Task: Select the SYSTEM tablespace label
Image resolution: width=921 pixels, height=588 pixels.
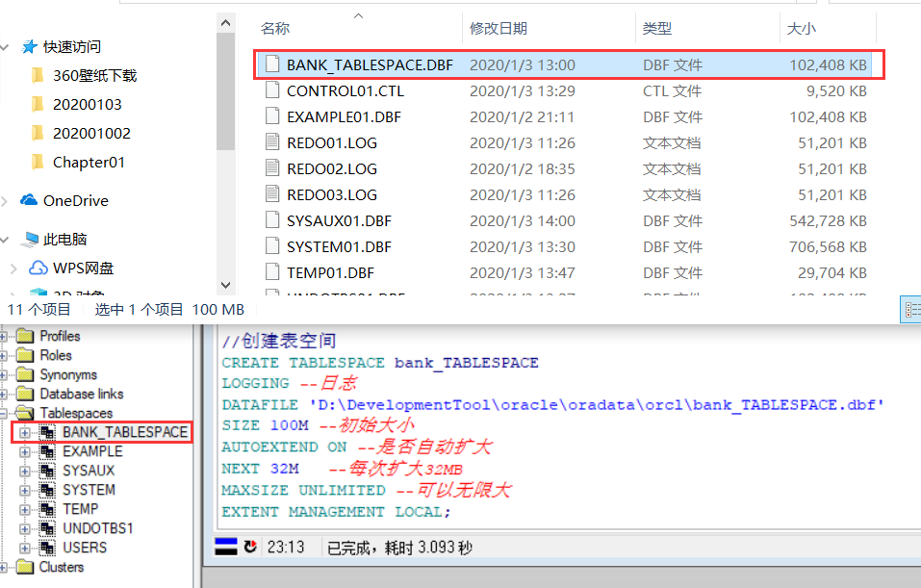Action: tap(89, 490)
